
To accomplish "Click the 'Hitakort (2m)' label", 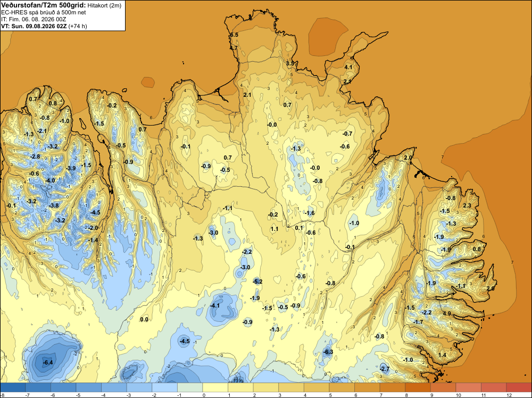I will tap(104, 5).
